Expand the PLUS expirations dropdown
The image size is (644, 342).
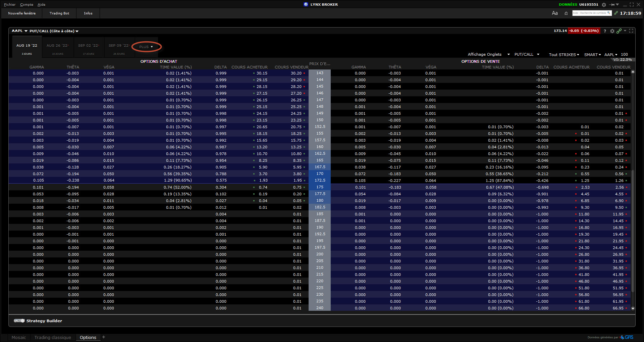point(146,47)
